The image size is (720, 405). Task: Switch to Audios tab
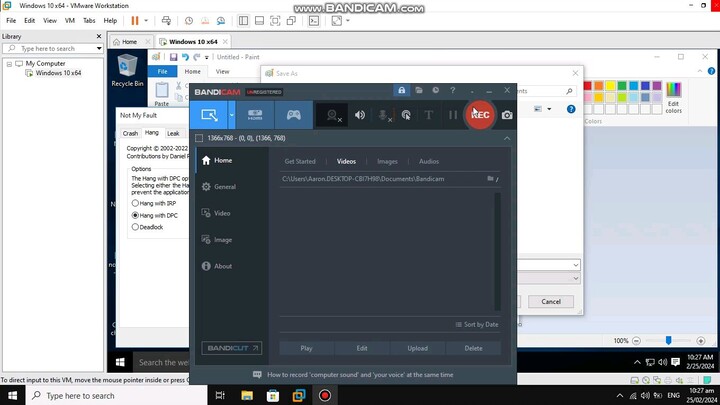coord(429,161)
